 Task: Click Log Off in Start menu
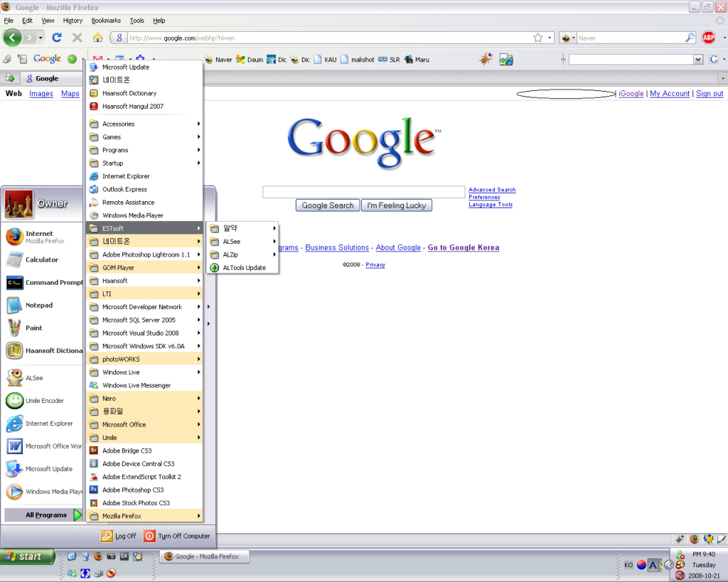point(119,536)
